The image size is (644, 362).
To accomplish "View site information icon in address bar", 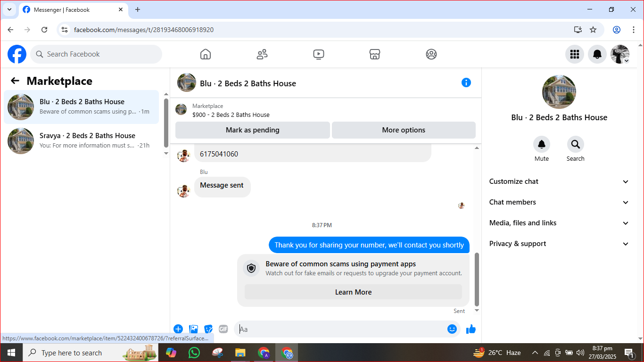I will [65, 30].
